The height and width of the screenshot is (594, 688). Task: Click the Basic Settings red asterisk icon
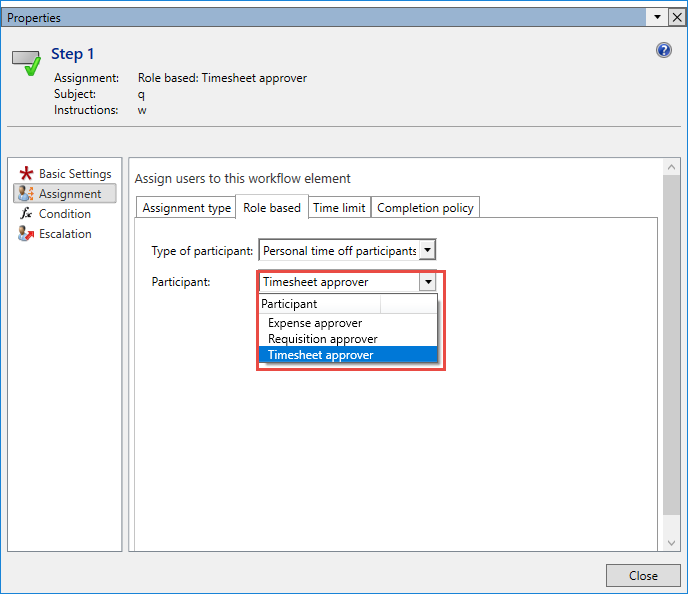point(26,173)
